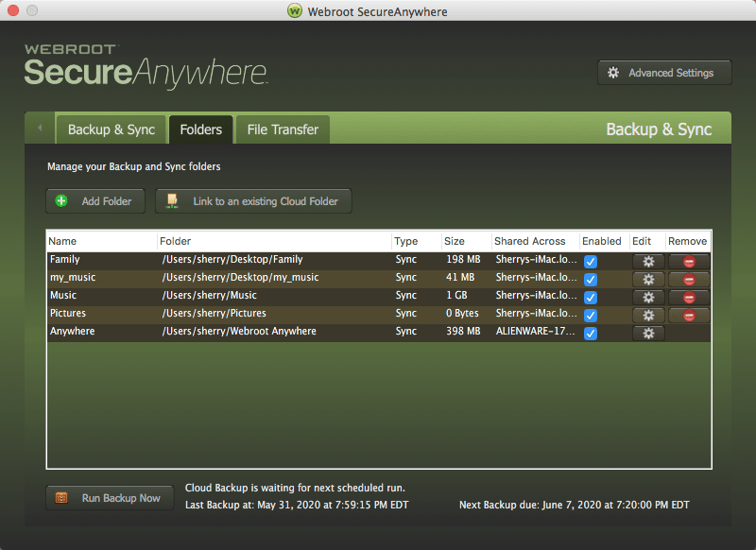Click the path /Users/sherry/Music

(x=209, y=295)
